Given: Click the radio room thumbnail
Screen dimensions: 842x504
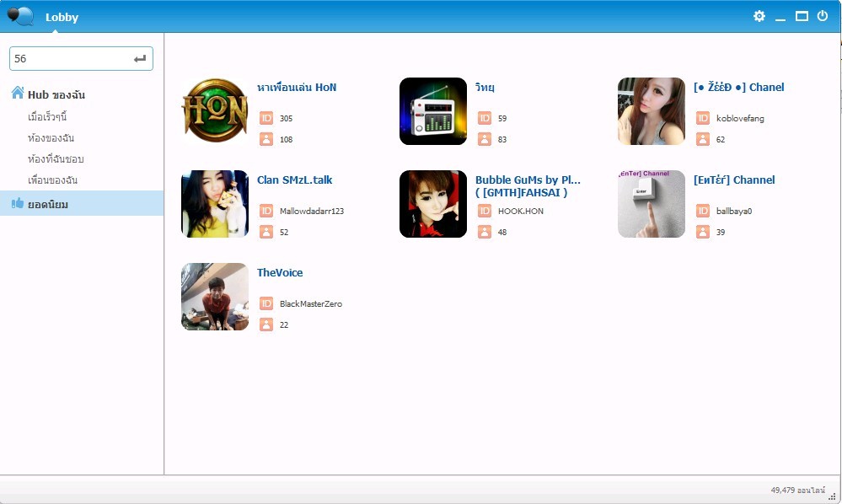Looking at the screenshot, I should [433, 111].
